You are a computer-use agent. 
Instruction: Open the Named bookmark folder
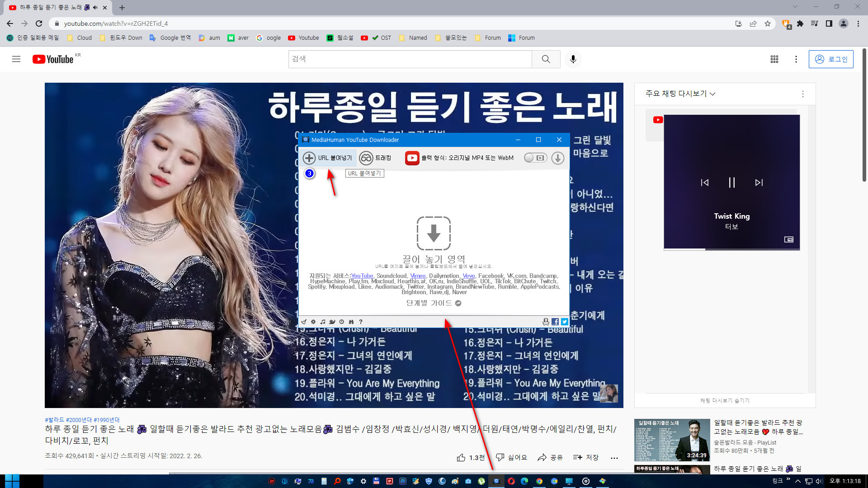[x=413, y=38]
